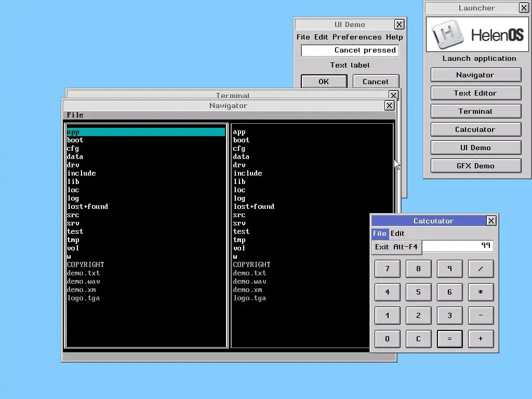532x399 pixels.
Task: Click calculator digit 6 button
Action: tap(449, 292)
